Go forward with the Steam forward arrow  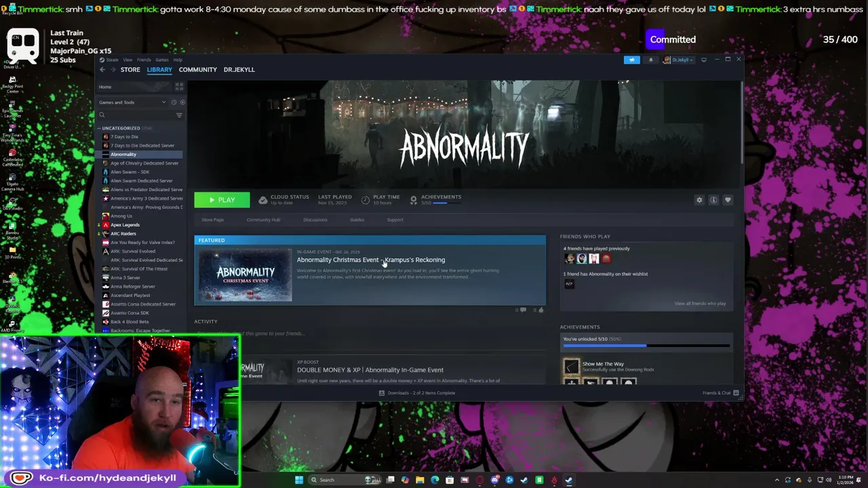coord(112,70)
